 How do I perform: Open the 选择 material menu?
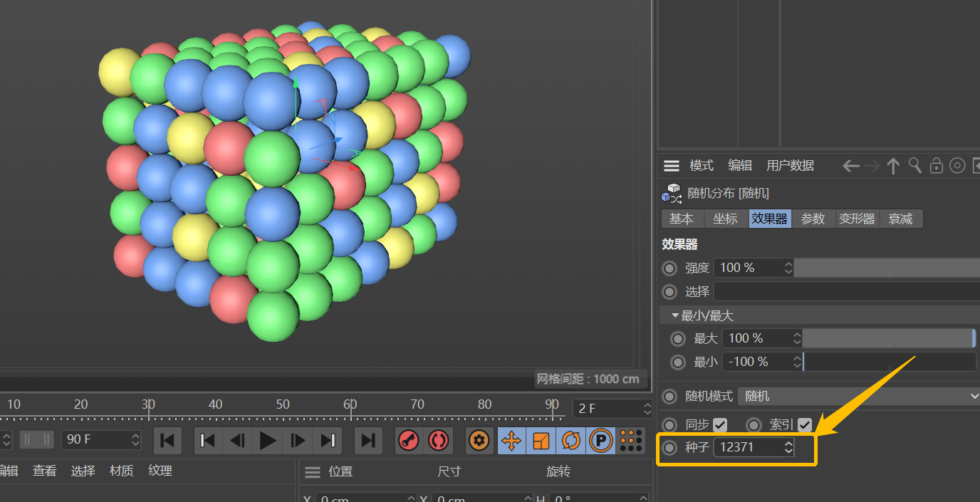(83, 471)
